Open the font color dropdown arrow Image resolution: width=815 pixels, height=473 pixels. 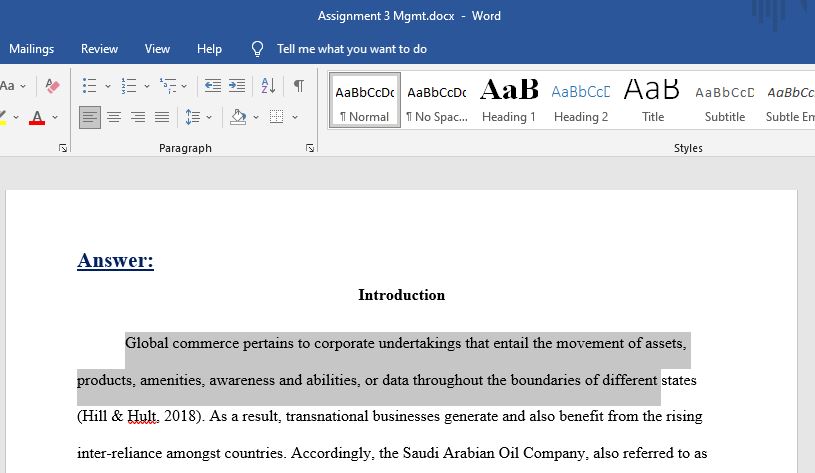click(55, 117)
